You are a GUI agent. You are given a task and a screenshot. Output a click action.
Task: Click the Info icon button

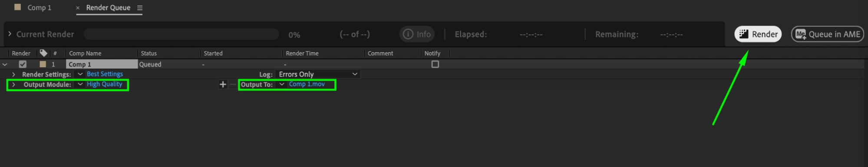click(417, 34)
